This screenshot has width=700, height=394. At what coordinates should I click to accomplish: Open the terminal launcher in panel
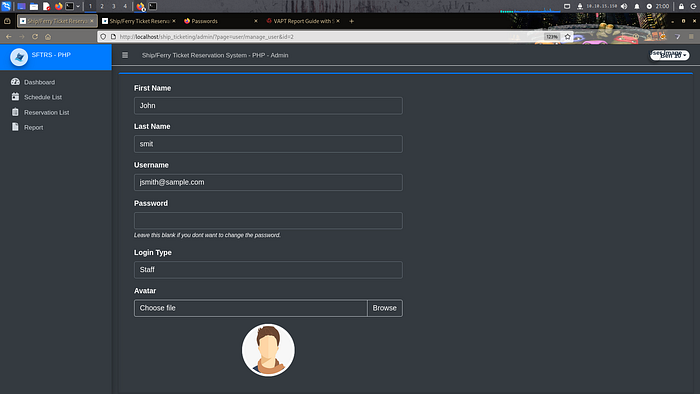70,6
